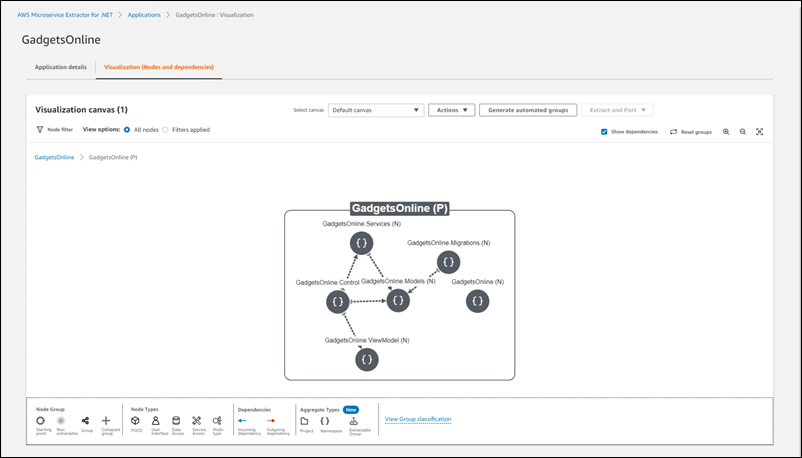
Task: Click the GadgetsOnline (P) group title
Action: click(399, 208)
